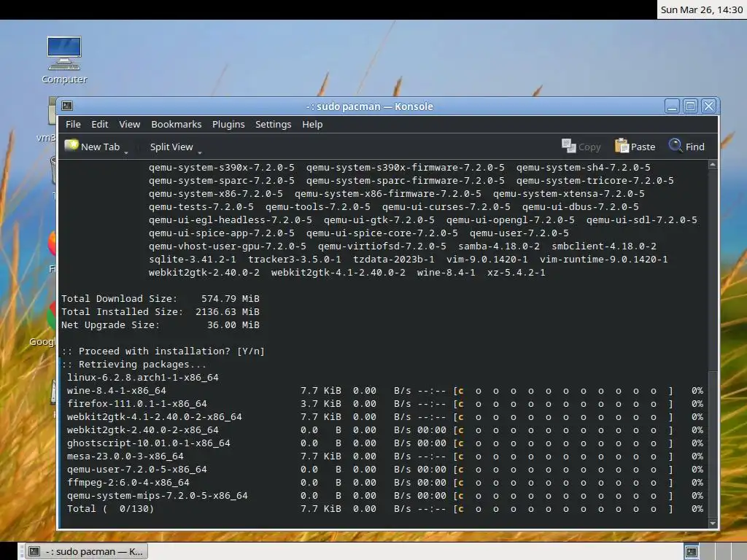Viewport: 747px width, 560px height.
Task: Click the tzdata-2023b-1 package name
Action: [393, 260]
